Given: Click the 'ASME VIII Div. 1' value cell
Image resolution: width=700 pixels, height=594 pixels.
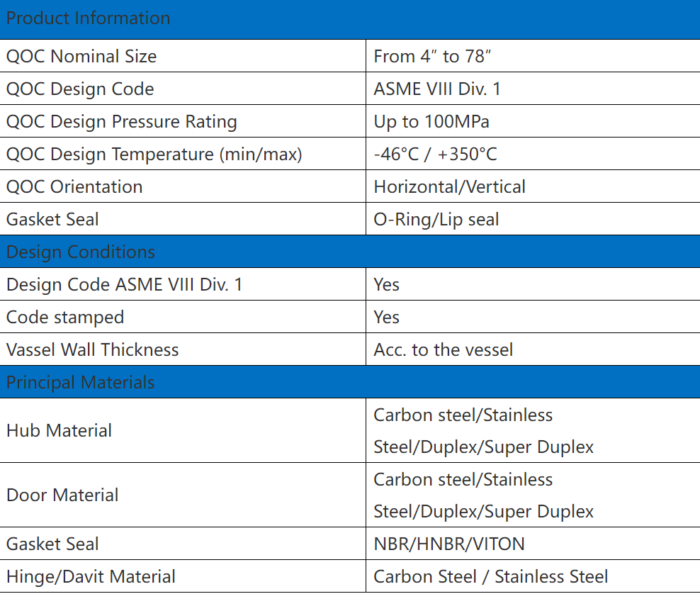Looking at the screenshot, I should point(533,89).
